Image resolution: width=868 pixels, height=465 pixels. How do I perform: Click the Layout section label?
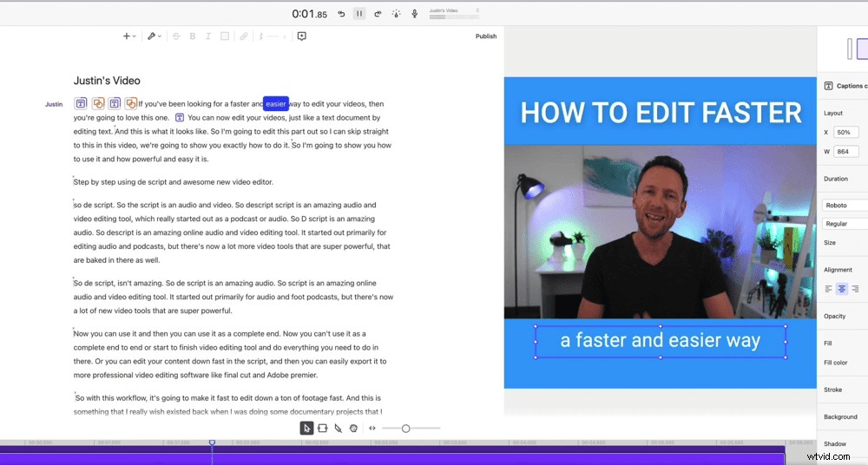coord(833,113)
